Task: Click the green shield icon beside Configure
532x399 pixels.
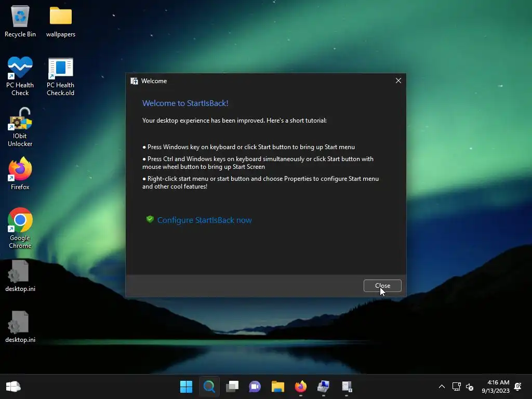Action: point(150,220)
